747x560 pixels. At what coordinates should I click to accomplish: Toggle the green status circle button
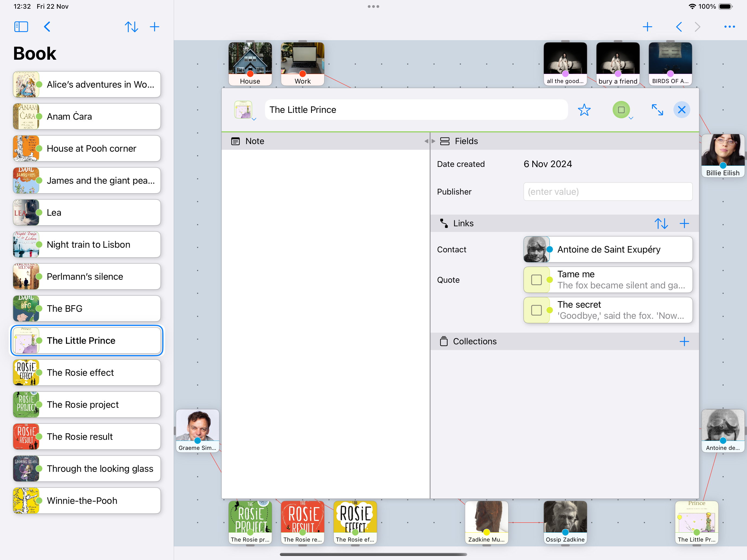tap(621, 110)
